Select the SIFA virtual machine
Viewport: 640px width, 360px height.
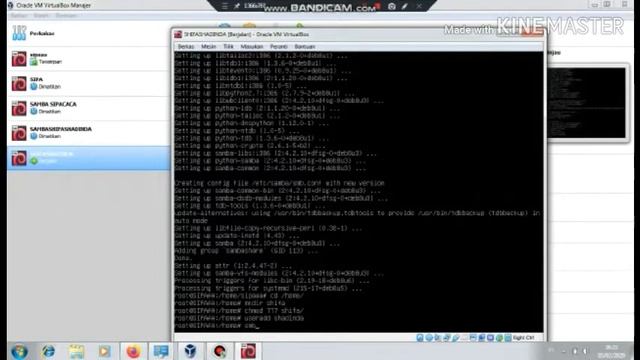pos(88,83)
